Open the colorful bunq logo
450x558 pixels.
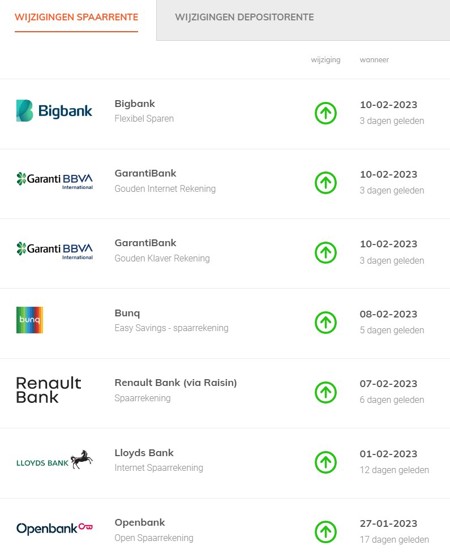click(30, 320)
